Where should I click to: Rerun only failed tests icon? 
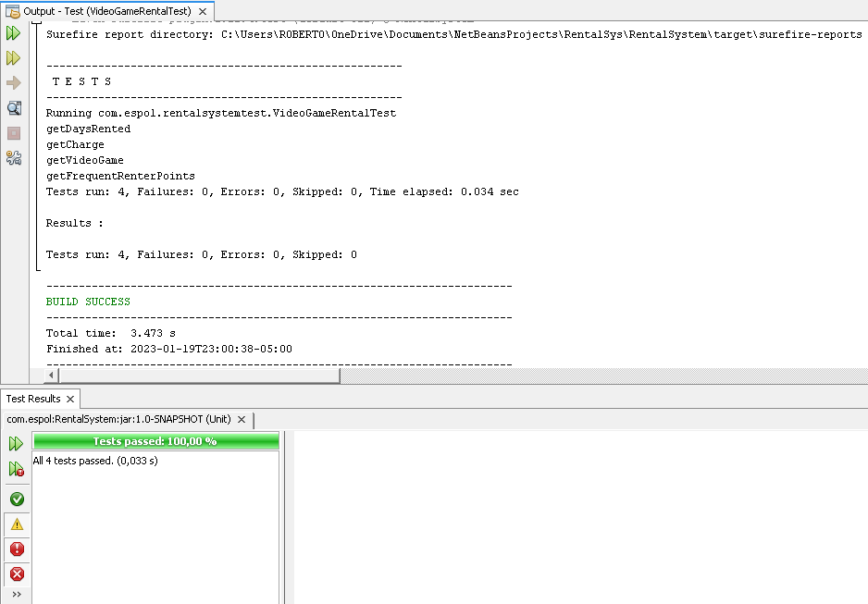pos(16,469)
